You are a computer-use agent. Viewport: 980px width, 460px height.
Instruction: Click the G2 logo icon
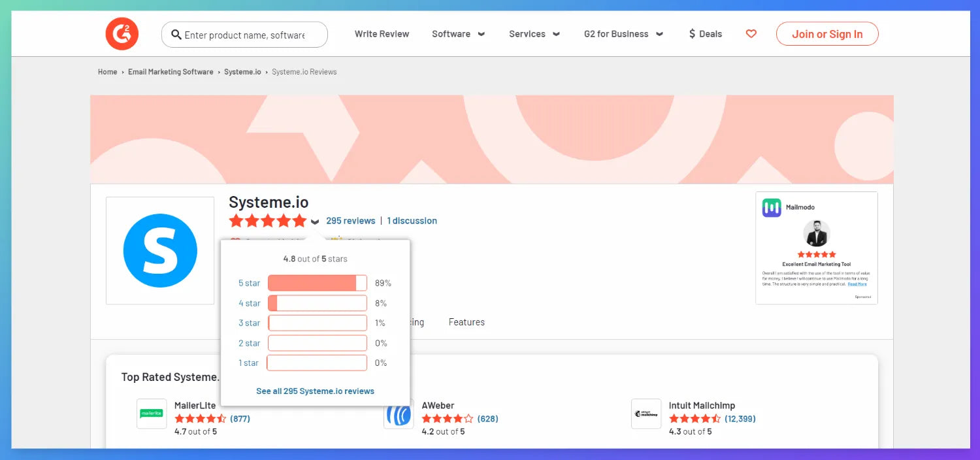122,34
